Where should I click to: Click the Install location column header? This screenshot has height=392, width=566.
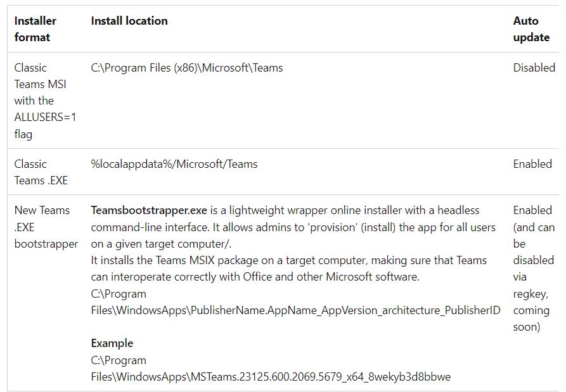click(129, 21)
